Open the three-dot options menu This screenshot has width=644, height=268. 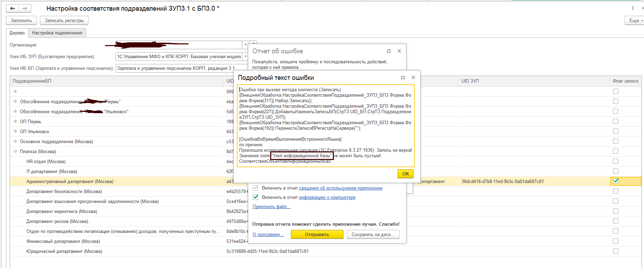pyautogui.click(x=633, y=8)
